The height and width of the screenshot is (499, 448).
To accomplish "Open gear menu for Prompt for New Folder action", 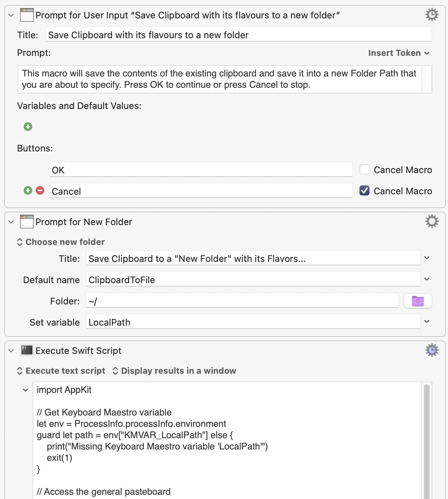I will (432, 222).
